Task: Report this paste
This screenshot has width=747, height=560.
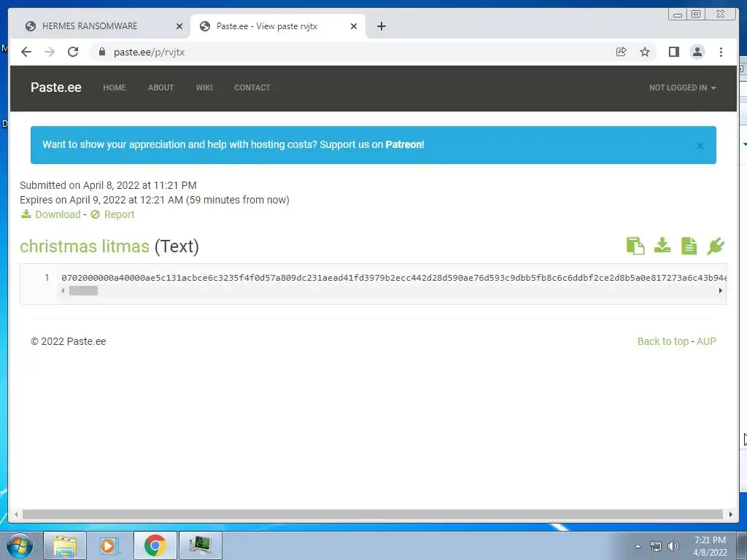Action: [112, 214]
